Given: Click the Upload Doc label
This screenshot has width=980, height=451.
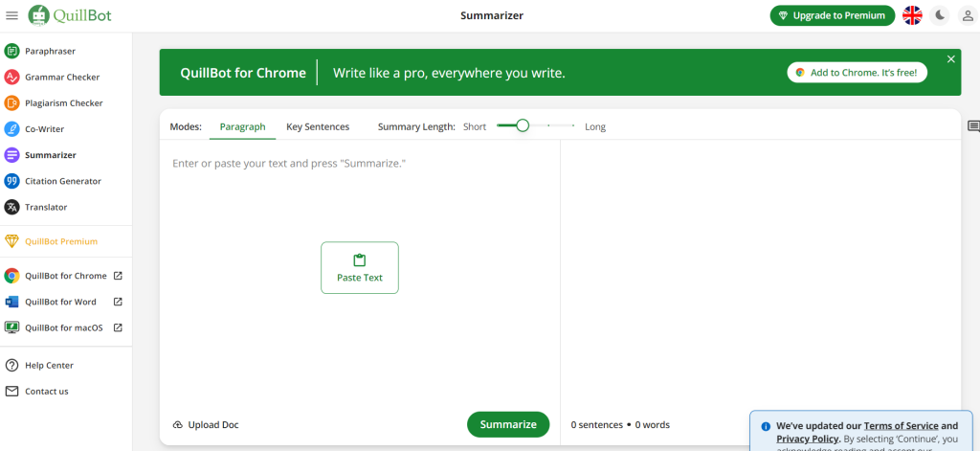Looking at the screenshot, I should coord(213,425).
